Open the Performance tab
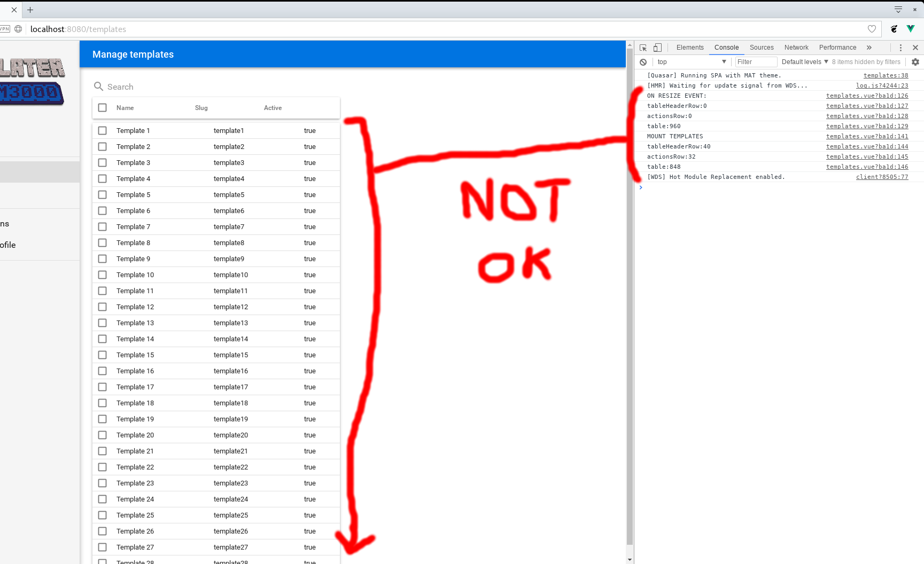 (x=837, y=48)
